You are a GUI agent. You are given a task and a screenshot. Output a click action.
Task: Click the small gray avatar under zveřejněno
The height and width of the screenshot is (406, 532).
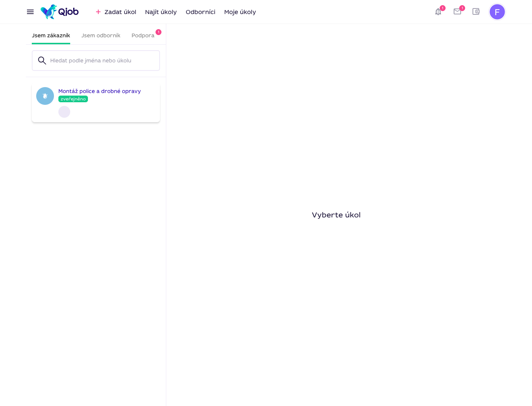pyautogui.click(x=64, y=112)
